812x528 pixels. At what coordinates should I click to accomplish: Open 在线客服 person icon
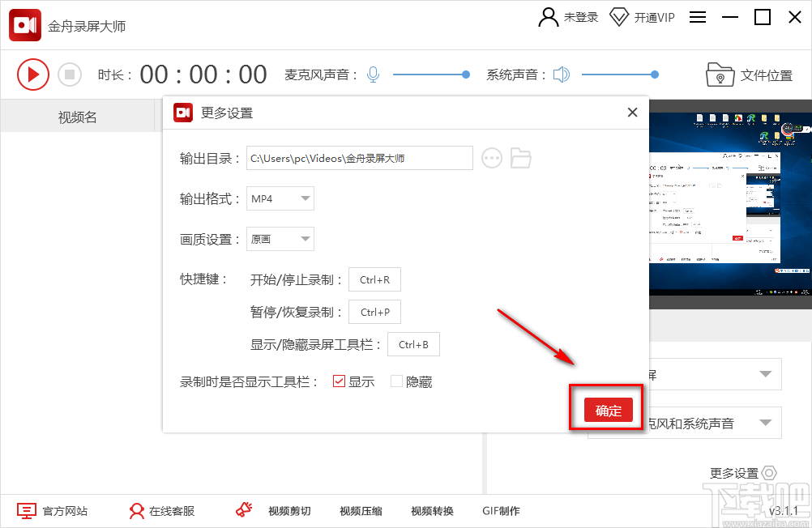click(137, 511)
